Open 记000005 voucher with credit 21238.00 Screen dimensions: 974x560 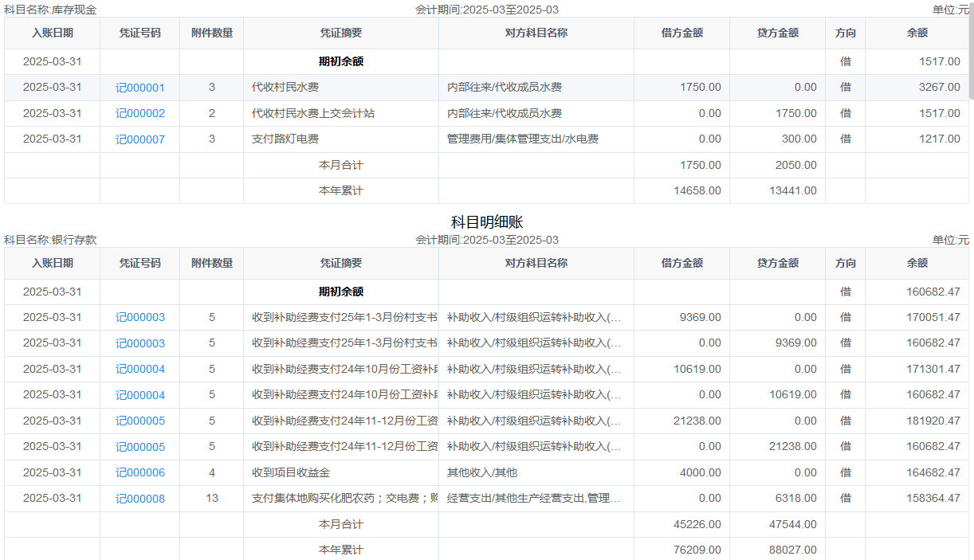(140, 447)
